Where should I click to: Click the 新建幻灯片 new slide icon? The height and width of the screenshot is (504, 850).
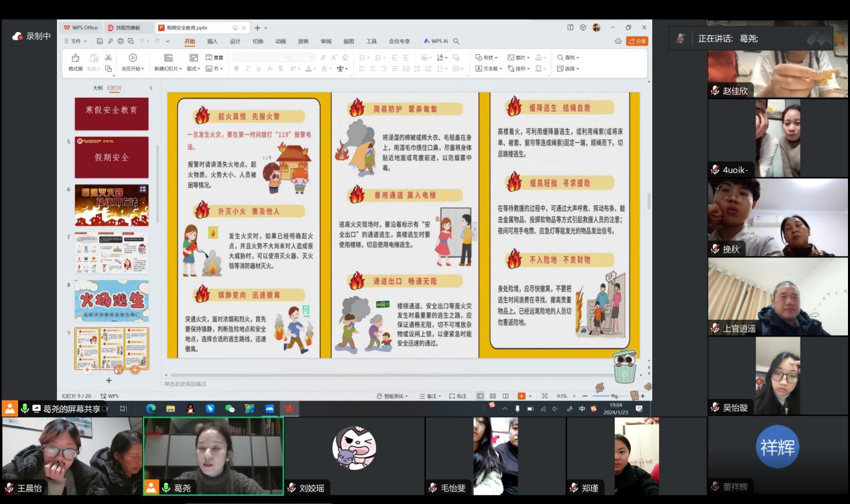(167, 58)
